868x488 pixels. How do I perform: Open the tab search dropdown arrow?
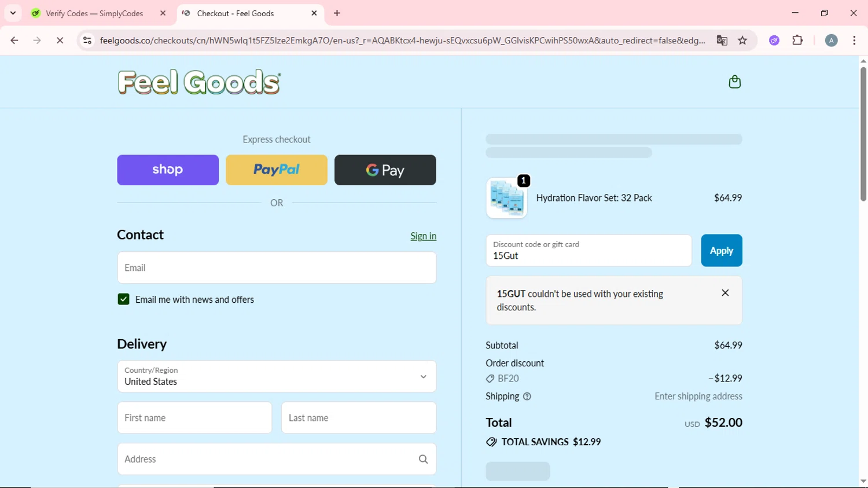tap(13, 13)
